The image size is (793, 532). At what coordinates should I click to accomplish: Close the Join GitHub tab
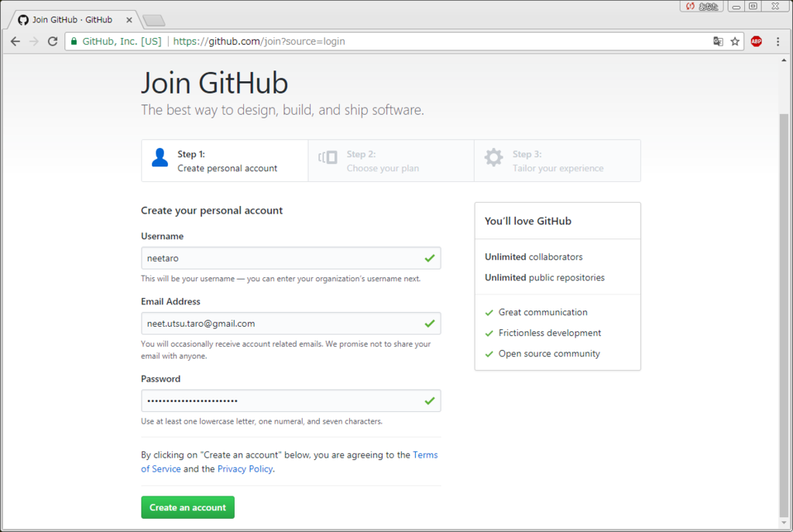[129, 19]
